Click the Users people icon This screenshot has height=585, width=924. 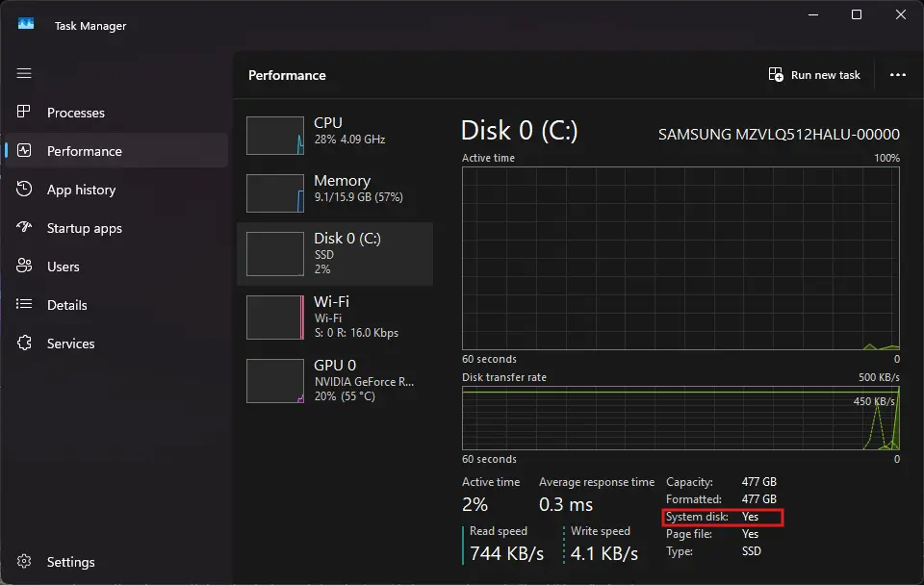(24, 266)
